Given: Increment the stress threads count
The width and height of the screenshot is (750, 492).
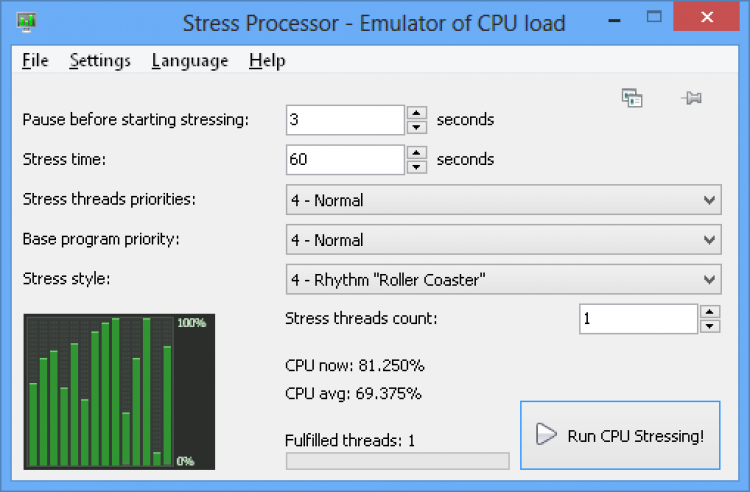Looking at the screenshot, I should point(710,312).
